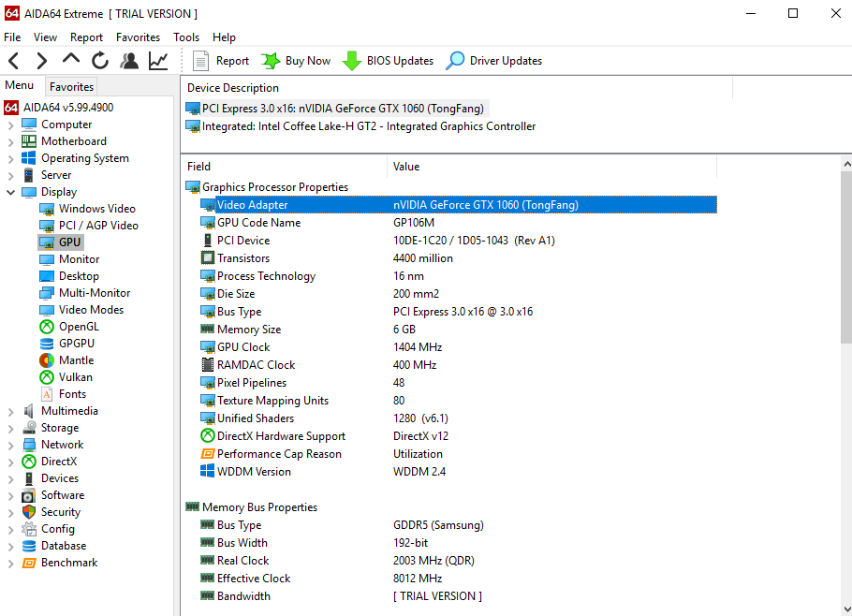Click the DirectX icon in the tree
Screen dimensions: 852x616
click(x=29, y=462)
